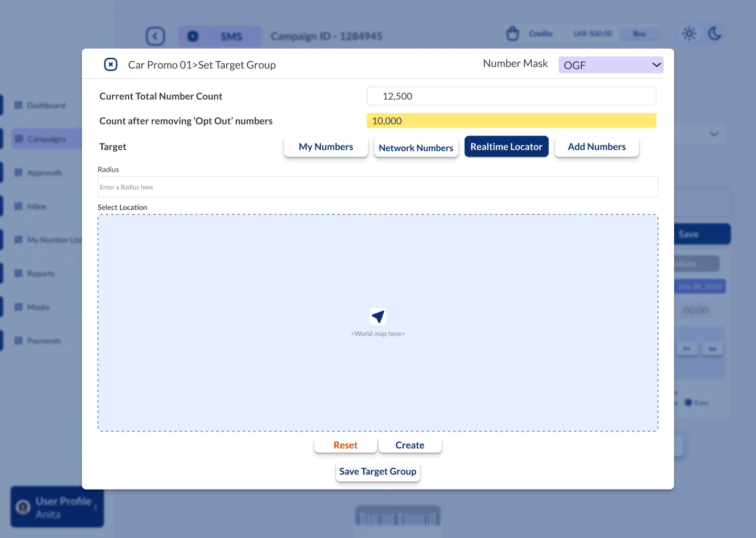Click the World map placeholder text

(x=378, y=334)
